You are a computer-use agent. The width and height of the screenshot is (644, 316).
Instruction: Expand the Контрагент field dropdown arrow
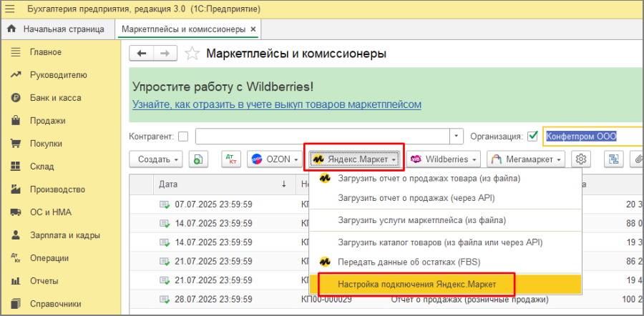click(457, 137)
